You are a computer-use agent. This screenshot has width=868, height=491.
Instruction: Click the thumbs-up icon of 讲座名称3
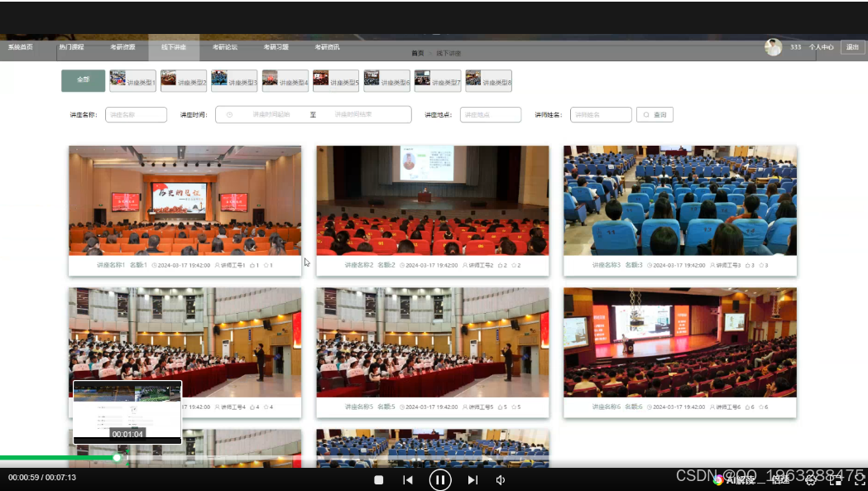coord(747,266)
